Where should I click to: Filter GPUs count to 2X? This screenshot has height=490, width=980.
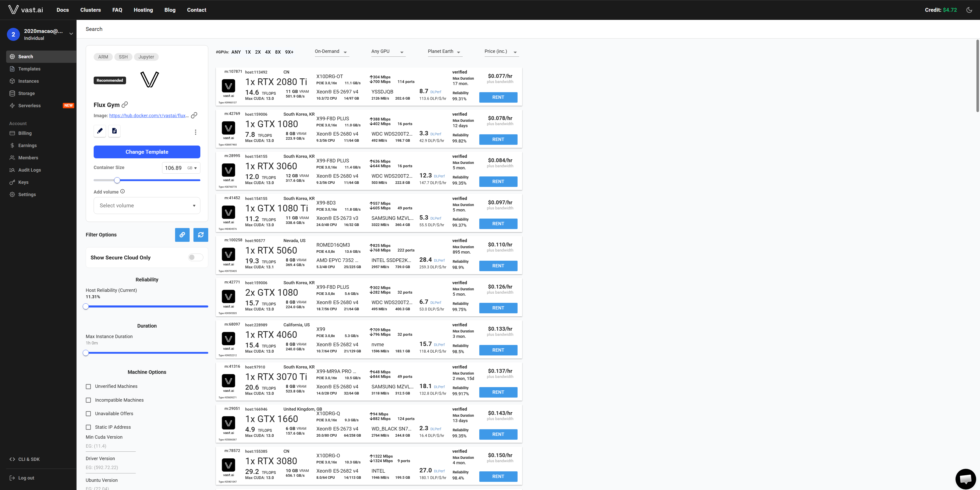[x=258, y=52]
